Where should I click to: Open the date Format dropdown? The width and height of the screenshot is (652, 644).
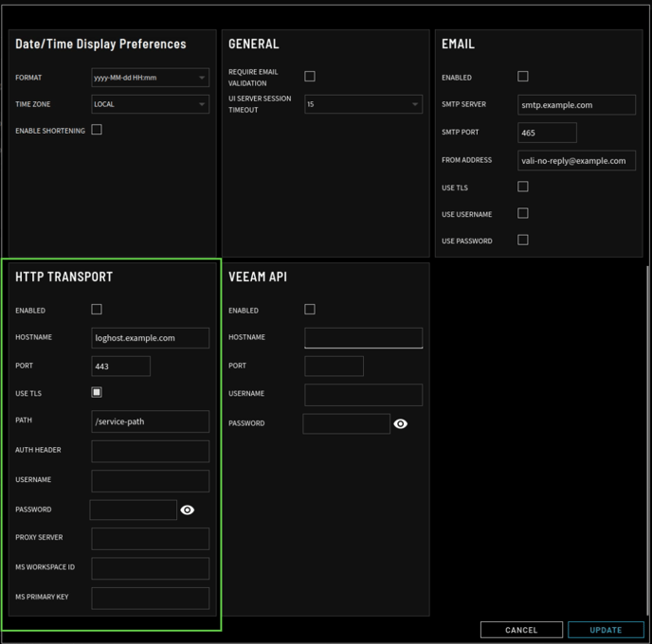coord(150,78)
